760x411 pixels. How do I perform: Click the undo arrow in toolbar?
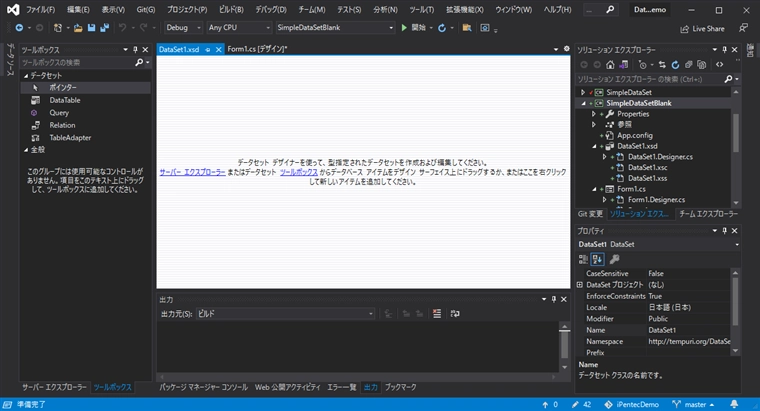coord(123,28)
